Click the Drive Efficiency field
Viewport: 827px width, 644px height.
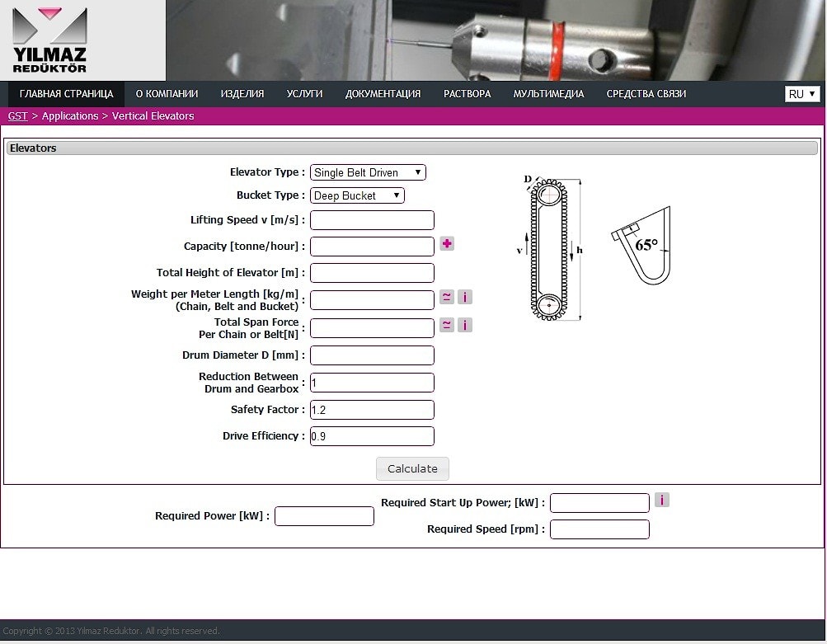[x=372, y=436]
